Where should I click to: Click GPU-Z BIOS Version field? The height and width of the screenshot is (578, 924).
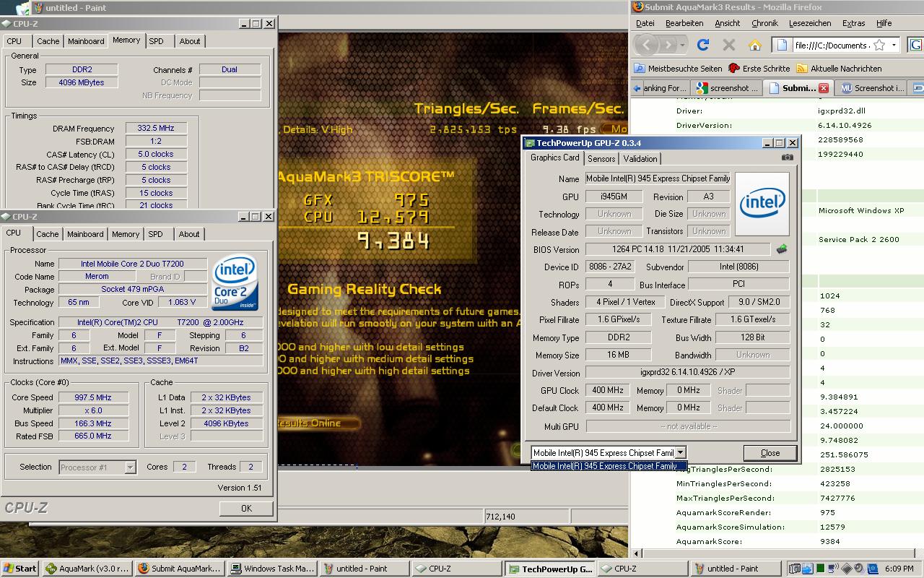tap(677, 249)
